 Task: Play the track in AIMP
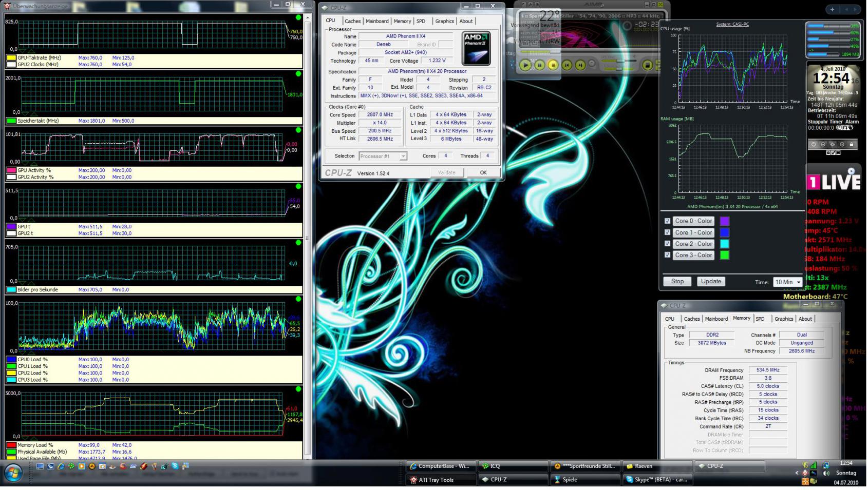(x=525, y=65)
